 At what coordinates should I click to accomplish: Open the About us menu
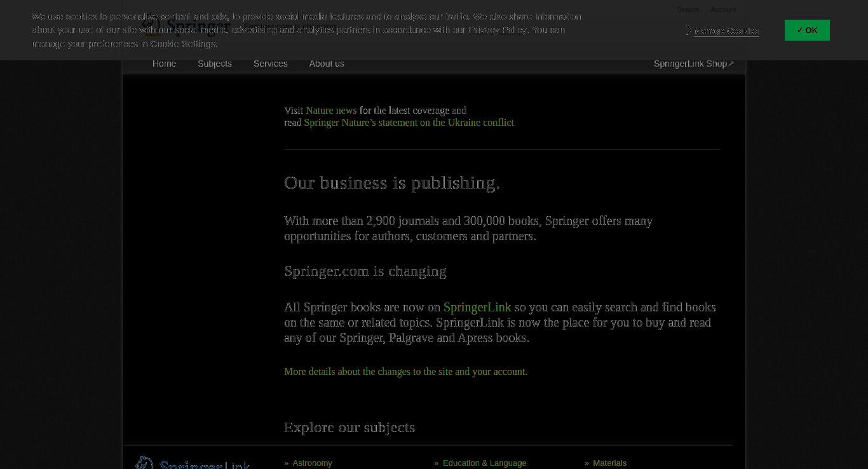click(x=327, y=64)
